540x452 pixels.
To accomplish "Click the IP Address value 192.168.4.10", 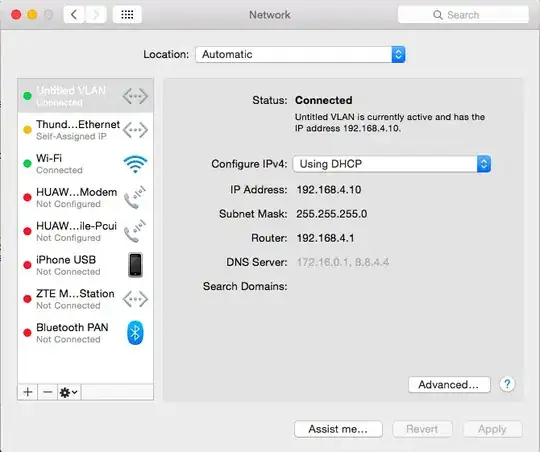I will [x=329, y=189].
